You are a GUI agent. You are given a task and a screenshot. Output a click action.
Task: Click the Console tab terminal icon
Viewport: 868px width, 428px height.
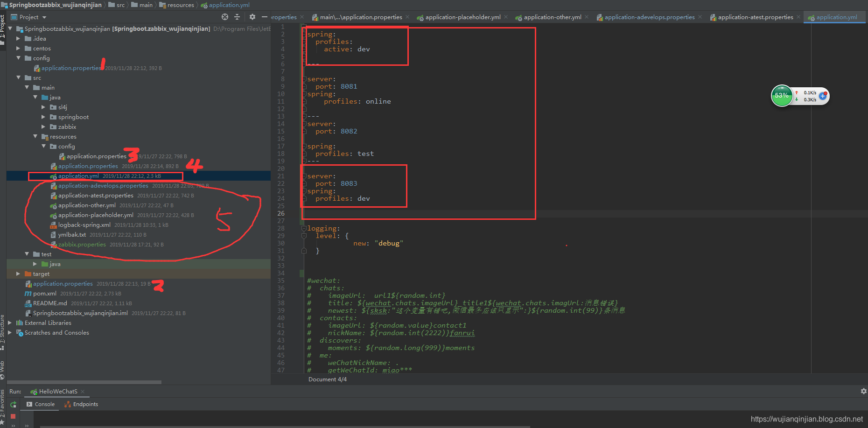click(x=29, y=404)
